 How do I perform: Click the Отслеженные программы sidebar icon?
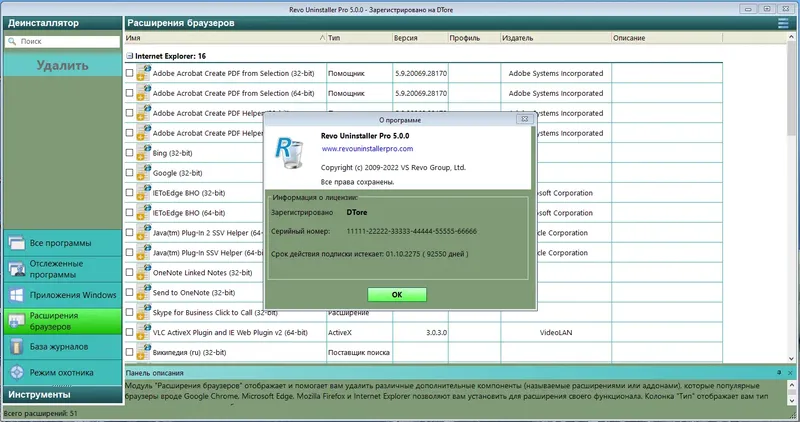[16, 269]
